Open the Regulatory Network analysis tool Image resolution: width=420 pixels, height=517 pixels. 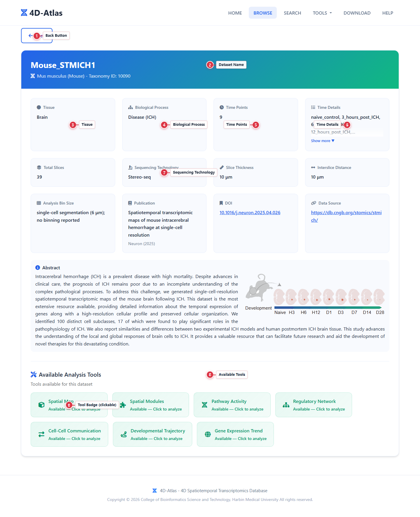click(x=314, y=405)
